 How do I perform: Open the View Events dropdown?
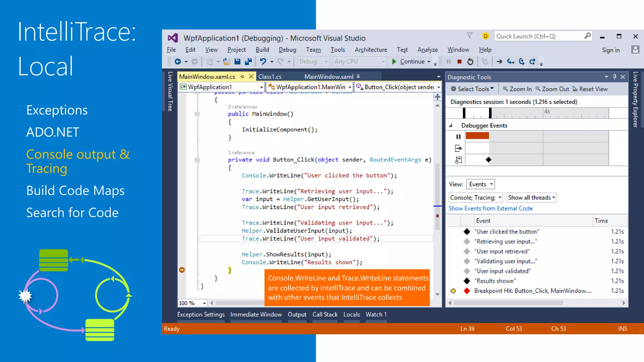[x=480, y=184]
